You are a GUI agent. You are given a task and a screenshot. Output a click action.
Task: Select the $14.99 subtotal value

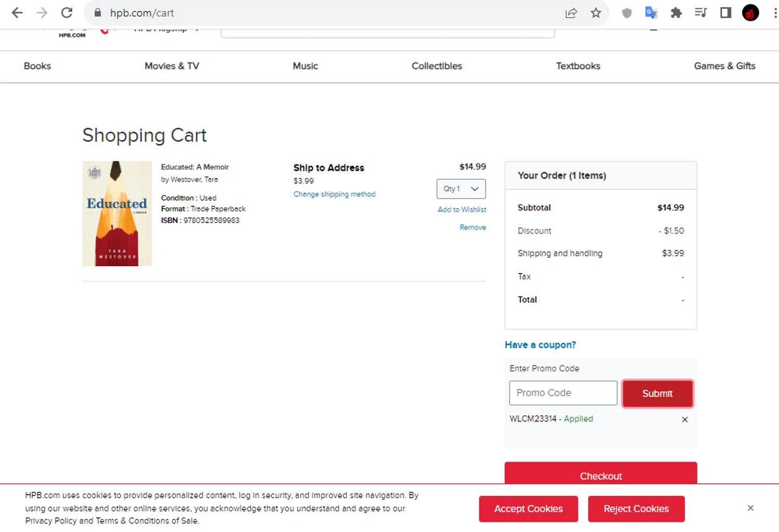(670, 208)
